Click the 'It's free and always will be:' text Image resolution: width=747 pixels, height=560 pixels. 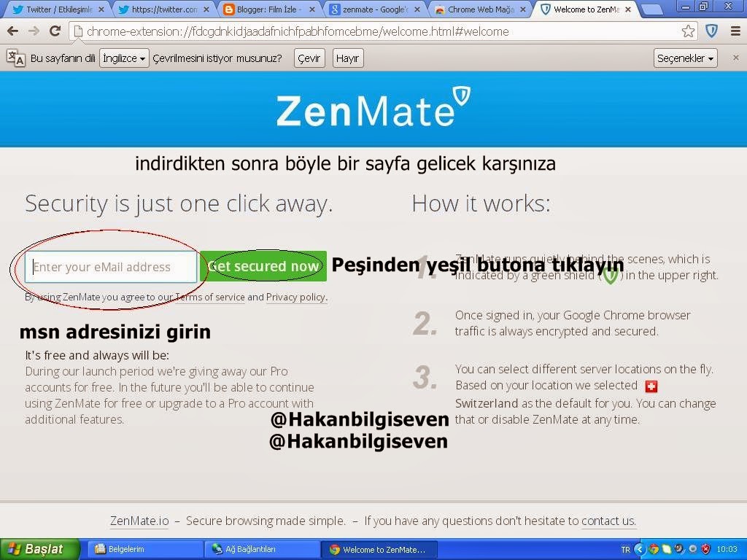(x=97, y=355)
